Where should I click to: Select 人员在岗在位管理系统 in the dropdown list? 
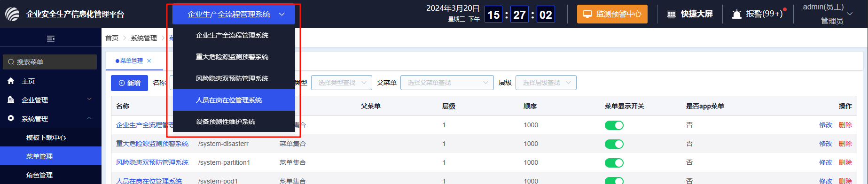[x=234, y=100]
